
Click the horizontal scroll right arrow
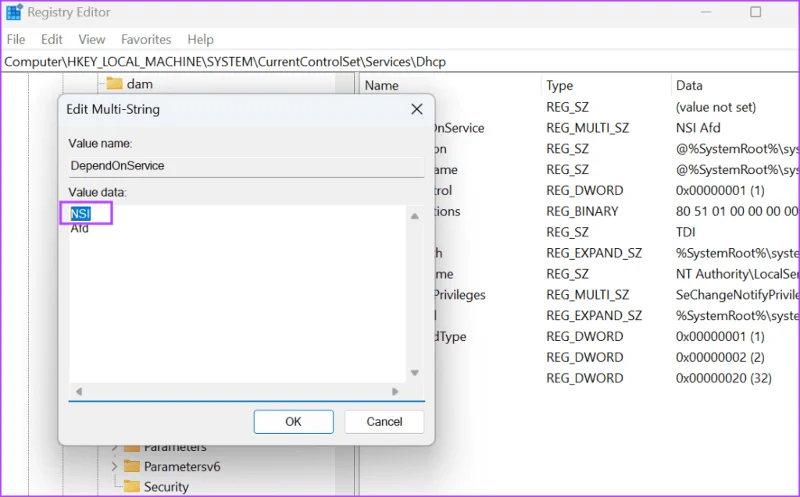point(395,391)
